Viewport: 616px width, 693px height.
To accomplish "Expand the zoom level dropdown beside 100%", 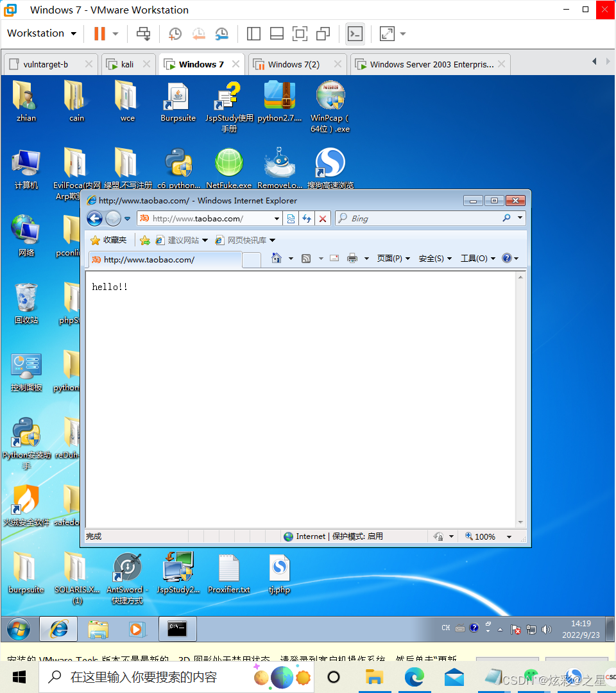I will 509,536.
